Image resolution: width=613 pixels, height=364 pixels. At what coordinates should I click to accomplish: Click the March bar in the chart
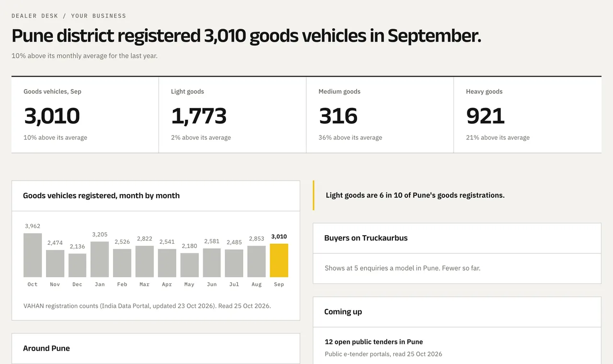click(145, 262)
